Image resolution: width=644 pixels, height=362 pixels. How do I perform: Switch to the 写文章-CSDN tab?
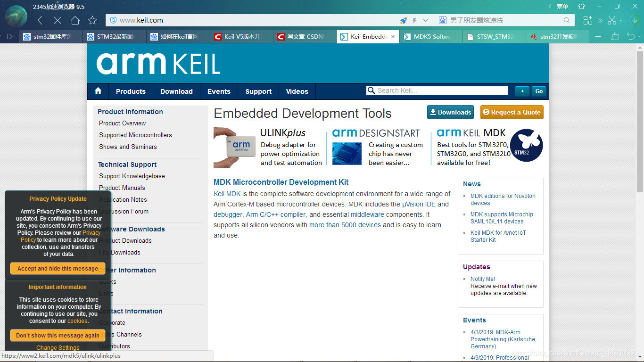(305, 37)
